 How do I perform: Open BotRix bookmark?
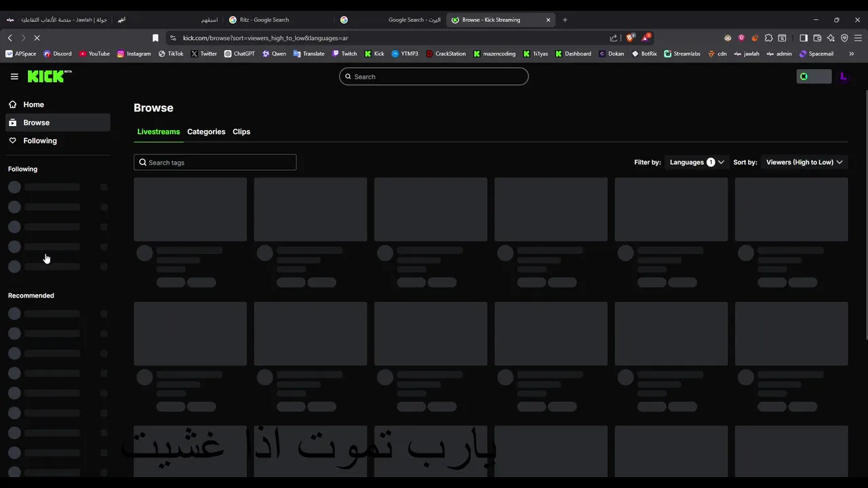click(644, 54)
